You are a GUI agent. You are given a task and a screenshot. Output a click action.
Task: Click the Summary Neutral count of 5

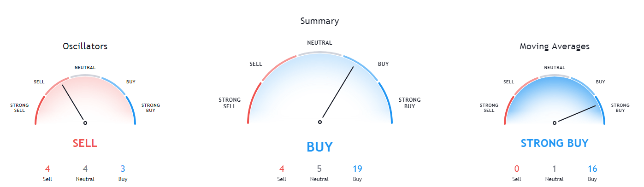pyautogui.click(x=319, y=169)
